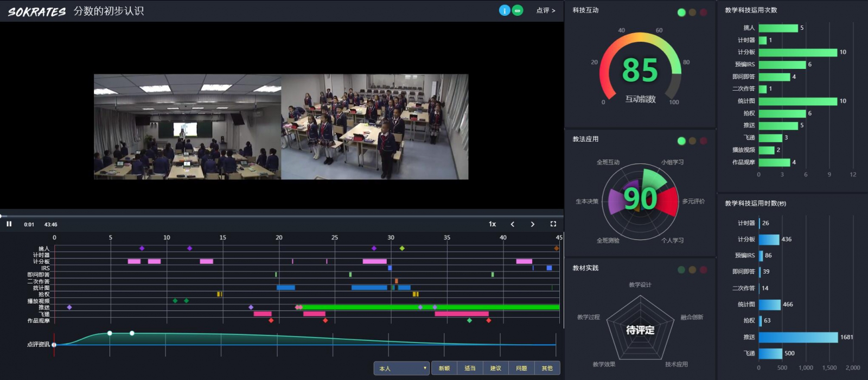Select red light in 教材实践 panel

pyautogui.click(x=703, y=270)
